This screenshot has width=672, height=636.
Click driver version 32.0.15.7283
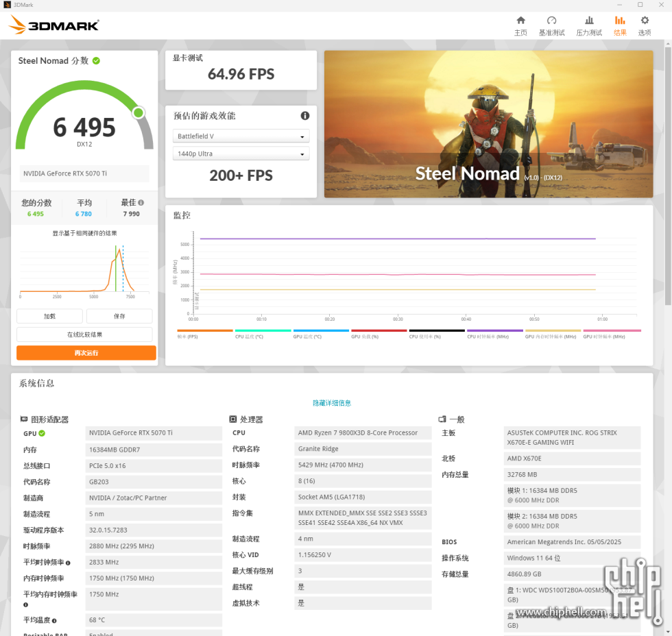(154, 530)
